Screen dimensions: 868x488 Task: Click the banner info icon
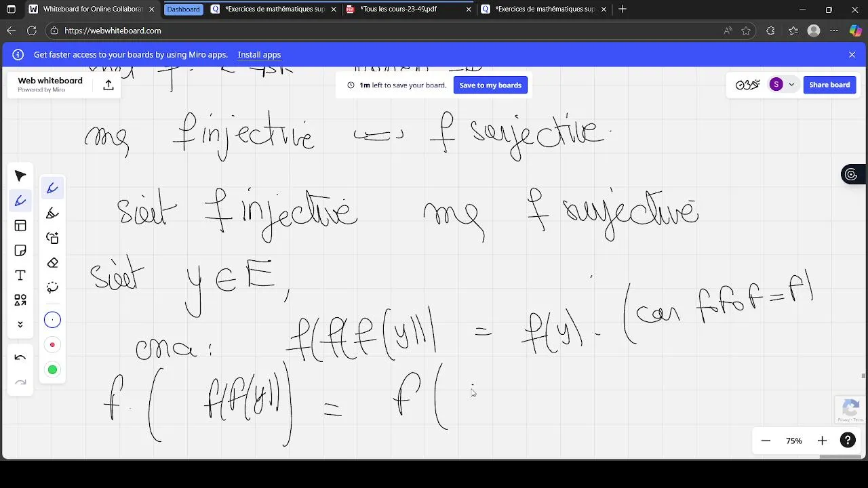pos(18,55)
